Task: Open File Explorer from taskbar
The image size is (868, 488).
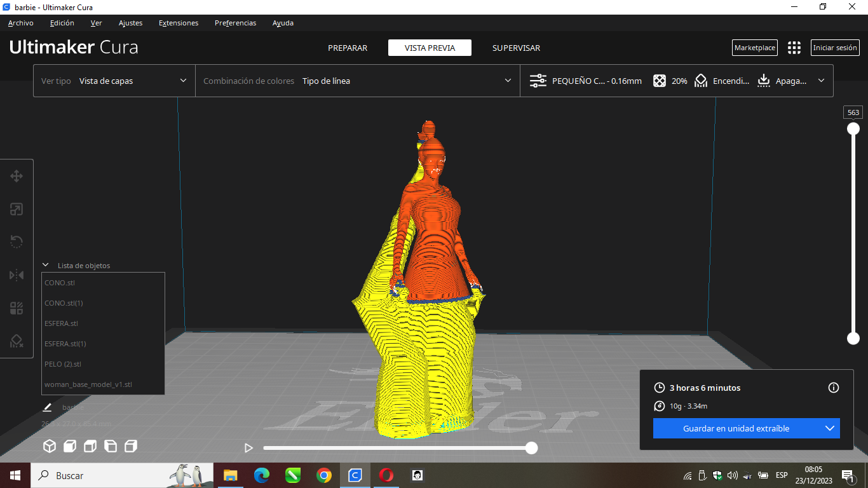Action: (230, 475)
